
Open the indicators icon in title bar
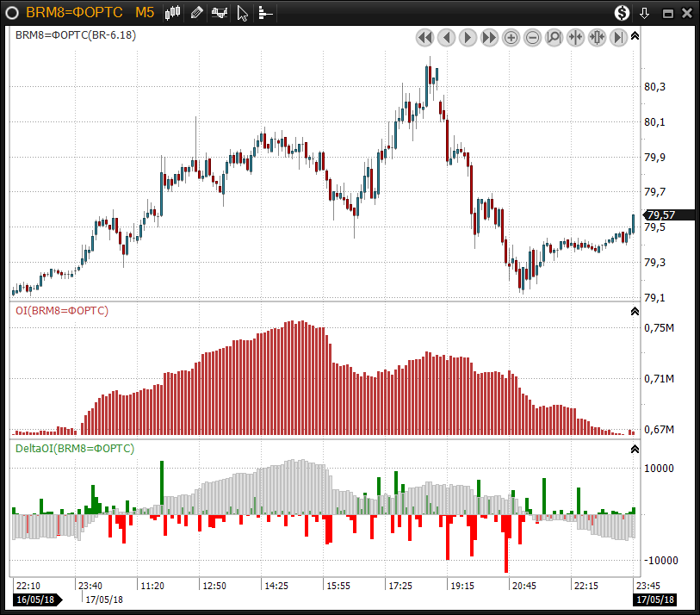pyautogui.click(x=220, y=13)
